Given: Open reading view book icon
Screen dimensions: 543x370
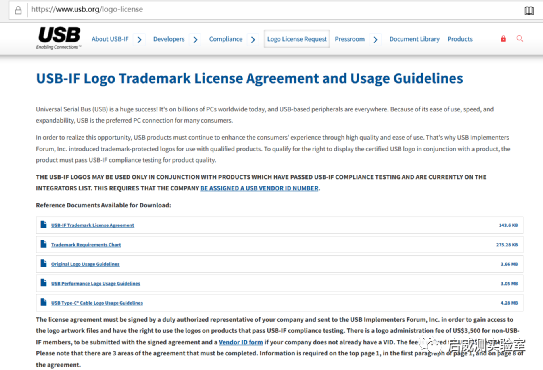Looking at the screenshot, I should coord(529,11).
